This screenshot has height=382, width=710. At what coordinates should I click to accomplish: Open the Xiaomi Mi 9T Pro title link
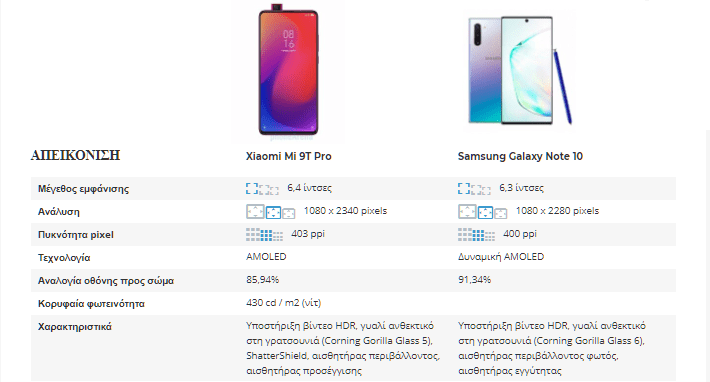tap(288, 156)
